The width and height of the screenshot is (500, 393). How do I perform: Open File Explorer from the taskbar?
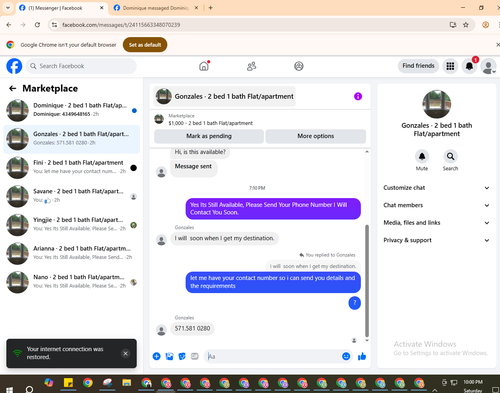pos(127,383)
